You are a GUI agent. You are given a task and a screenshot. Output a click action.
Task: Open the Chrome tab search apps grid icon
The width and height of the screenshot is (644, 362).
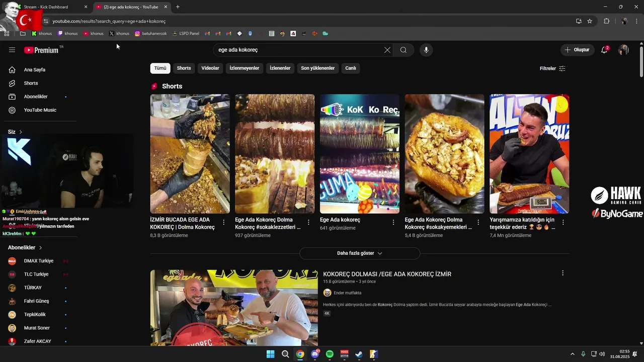pyautogui.click(x=7, y=34)
